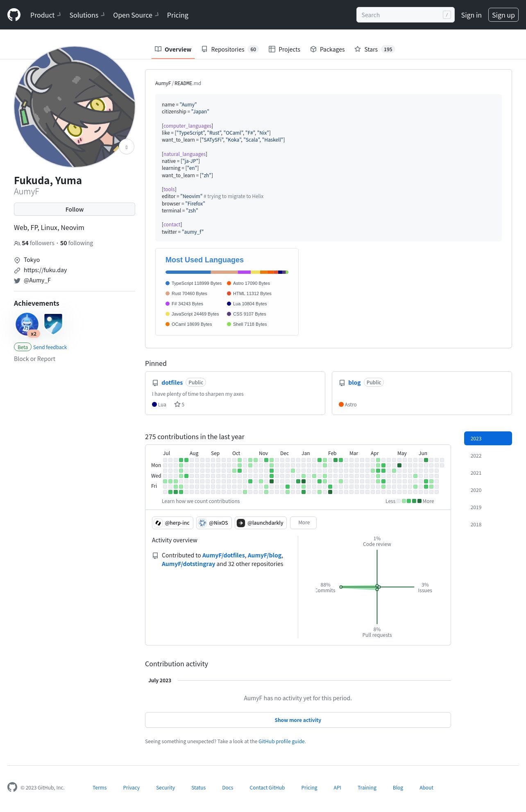Click the emoji status icon on avatar

click(127, 147)
